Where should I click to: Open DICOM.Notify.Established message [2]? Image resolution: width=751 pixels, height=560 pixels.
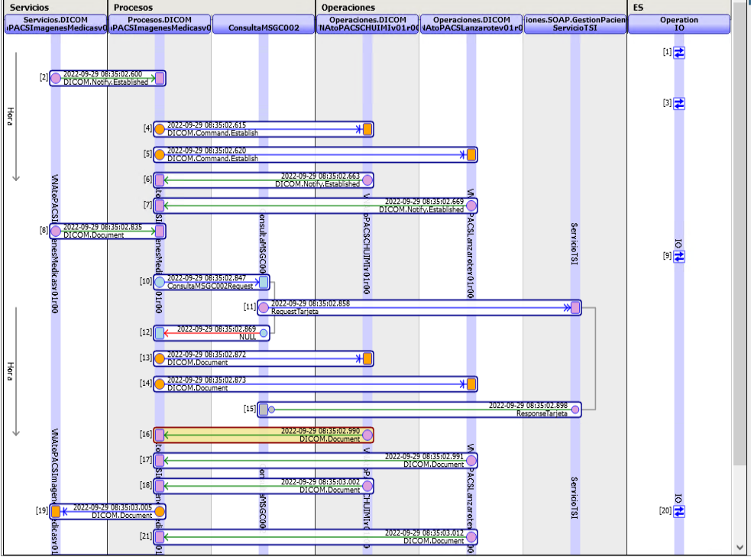click(107, 78)
